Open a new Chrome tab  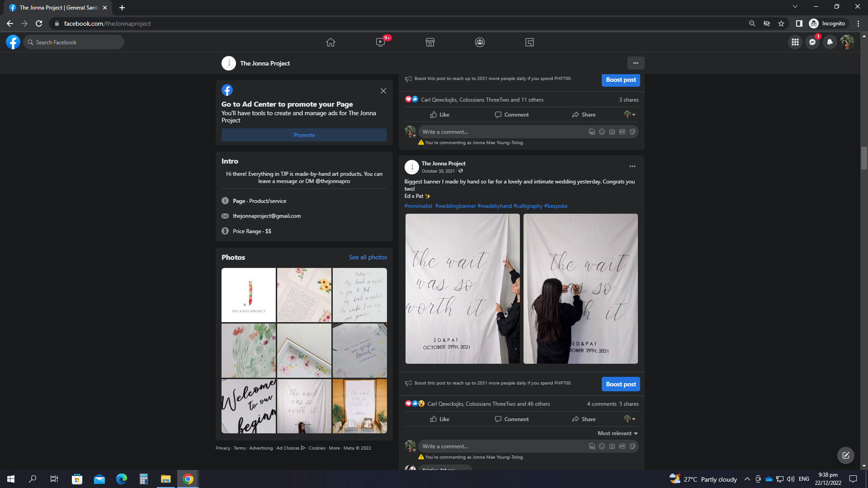point(122,8)
